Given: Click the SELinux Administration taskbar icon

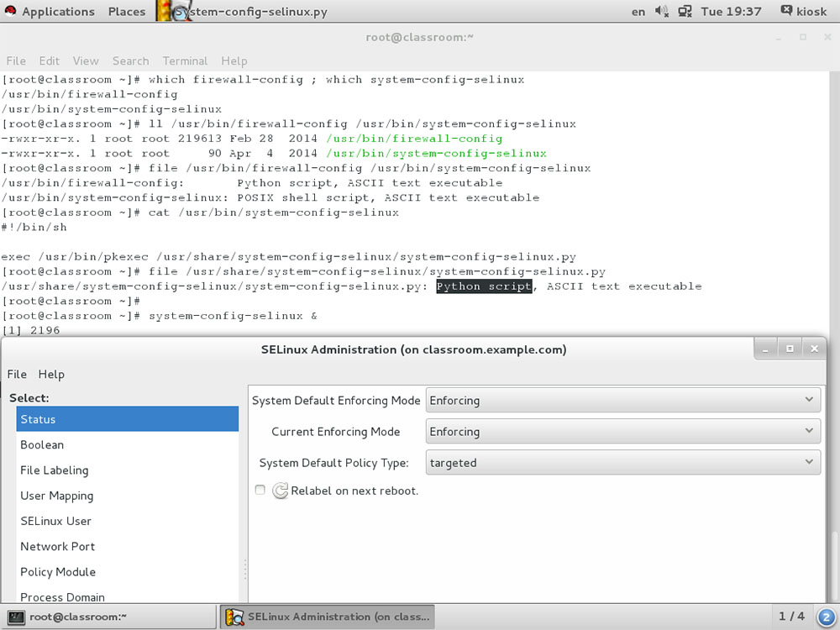Looking at the screenshot, I should [234, 617].
